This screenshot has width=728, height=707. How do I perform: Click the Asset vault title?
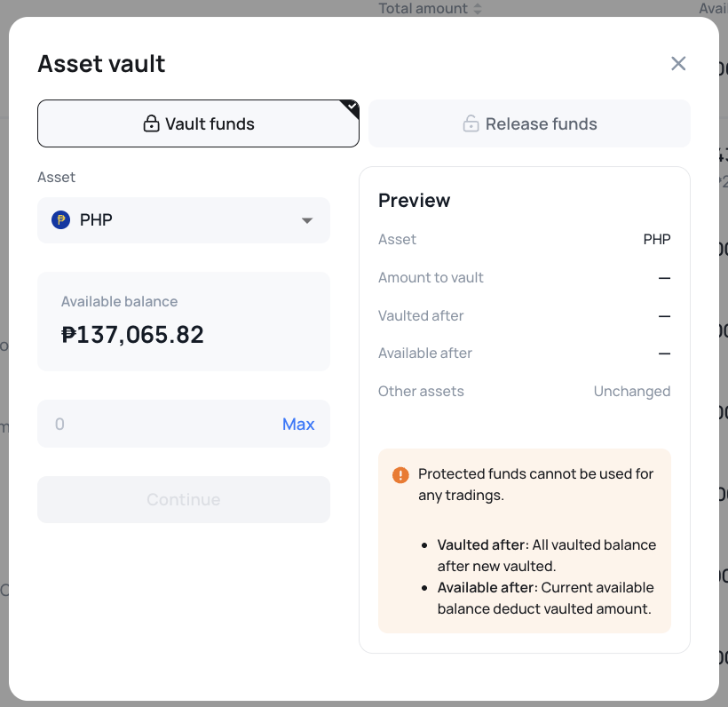pyautogui.click(x=101, y=64)
